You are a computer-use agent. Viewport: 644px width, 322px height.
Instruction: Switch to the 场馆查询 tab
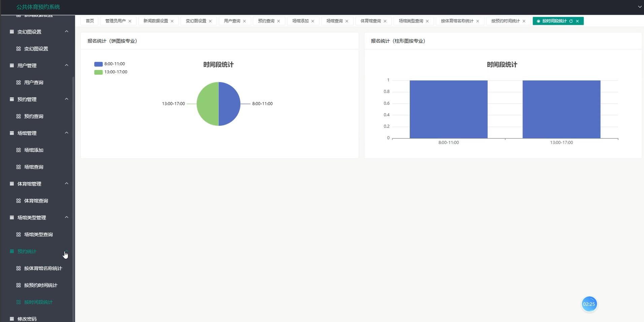pyautogui.click(x=334, y=21)
